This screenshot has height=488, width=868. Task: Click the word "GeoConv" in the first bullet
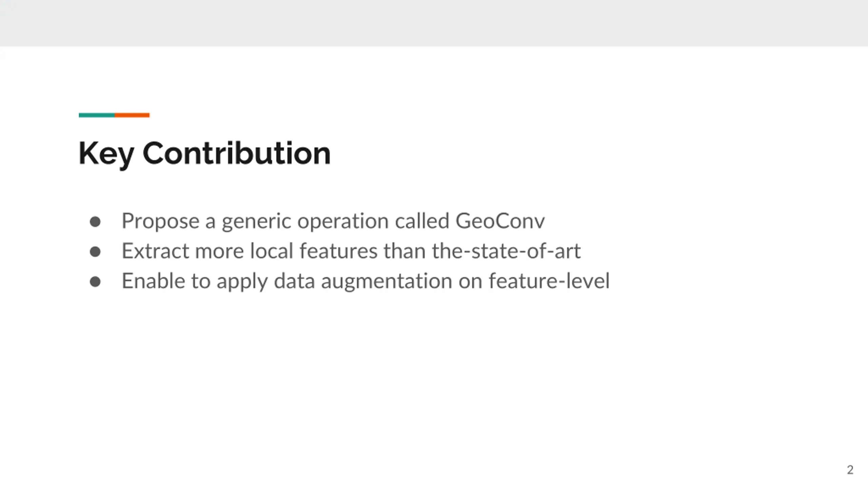click(500, 221)
